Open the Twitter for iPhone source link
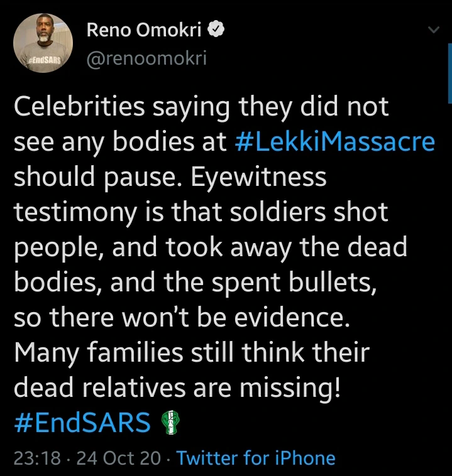The height and width of the screenshot is (476, 452). 256,458
